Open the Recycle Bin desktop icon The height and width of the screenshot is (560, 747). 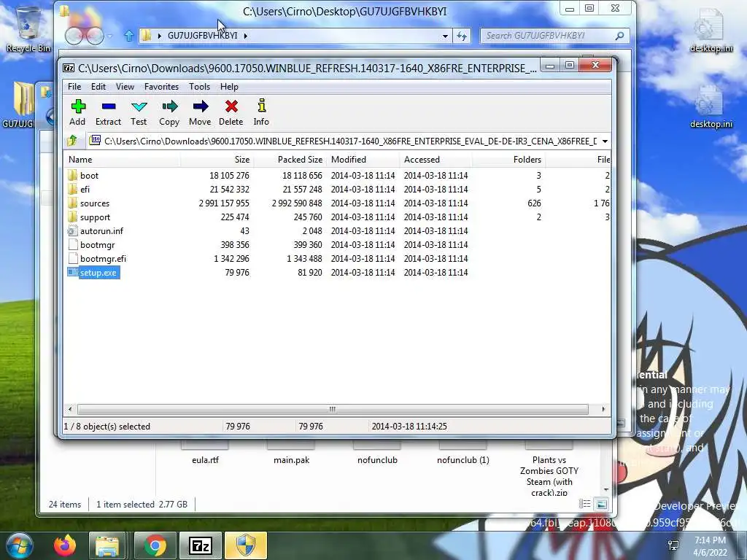coord(28,28)
